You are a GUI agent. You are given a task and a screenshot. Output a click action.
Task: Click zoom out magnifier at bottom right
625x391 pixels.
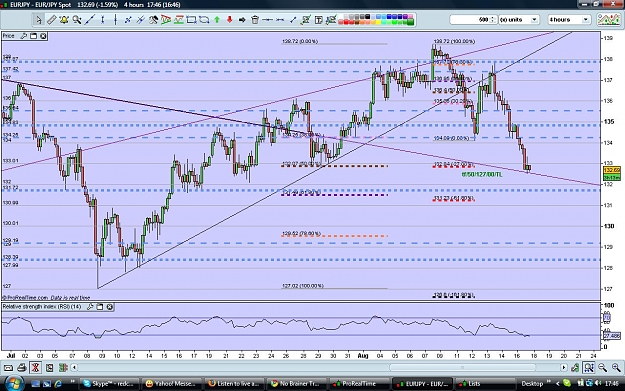pyautogui.click(x=602, y=367)
